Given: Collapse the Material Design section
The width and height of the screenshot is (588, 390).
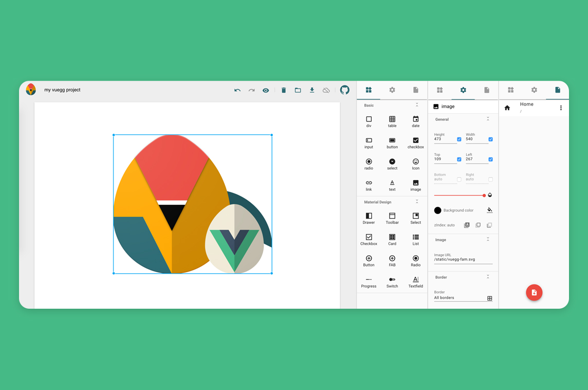Looking at the screenshot, I should click(x=417, y=202).
